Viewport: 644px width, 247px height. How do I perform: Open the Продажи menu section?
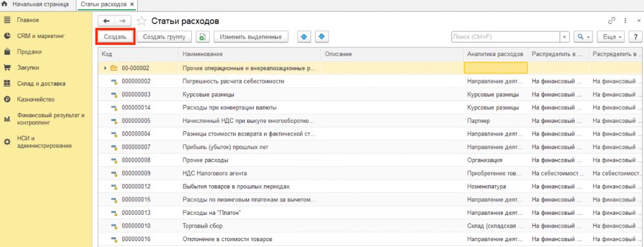tap(29, 51)
